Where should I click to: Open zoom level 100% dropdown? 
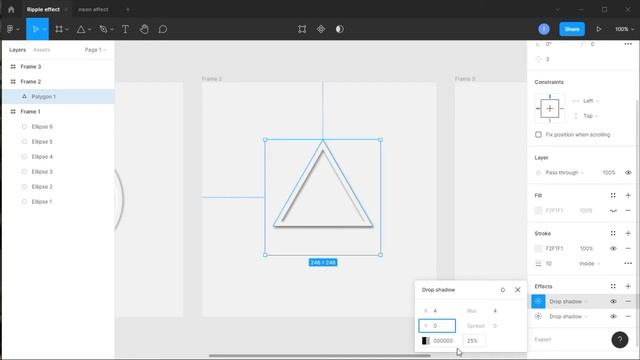pyautogui.click(x=624, y=29)
